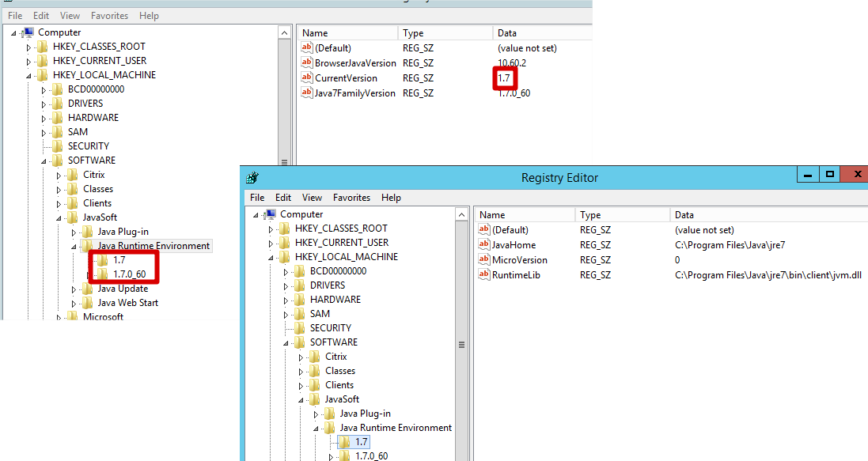Click Data column header in back window
Image resolution: width=868 pixels, height=461 pixels.
pyautogui.click(x=543, y=32)
